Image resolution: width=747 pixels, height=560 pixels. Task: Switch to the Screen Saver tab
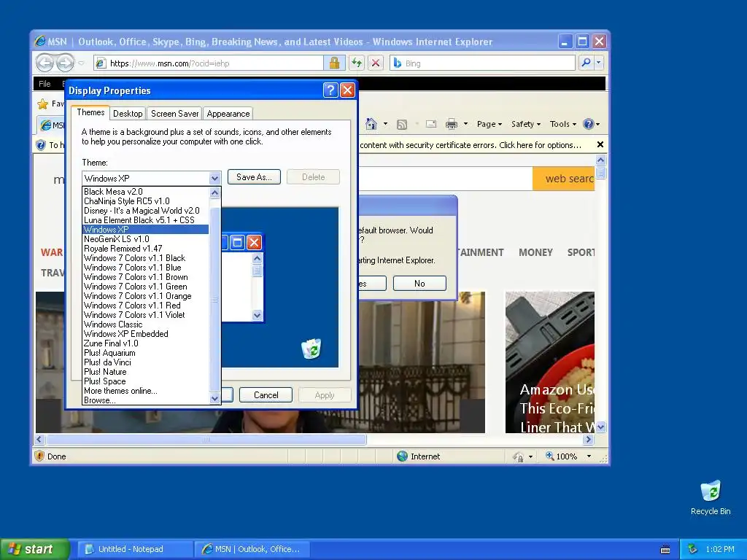point(175,114)
